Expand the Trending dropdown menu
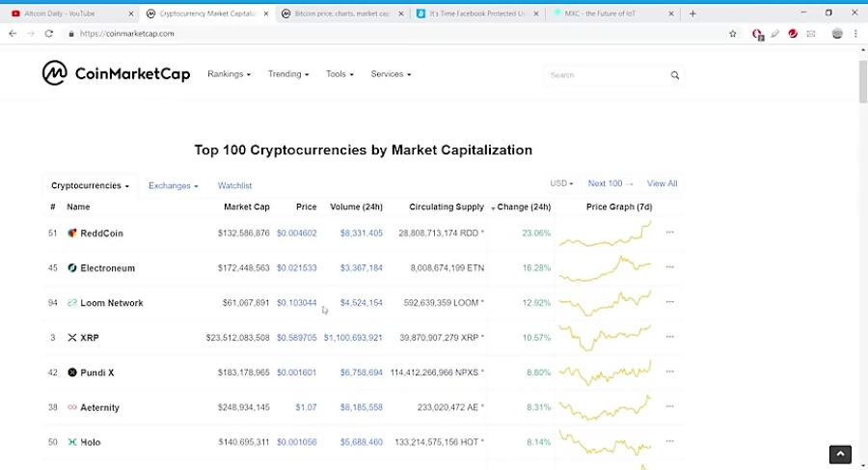 [288, 73]
